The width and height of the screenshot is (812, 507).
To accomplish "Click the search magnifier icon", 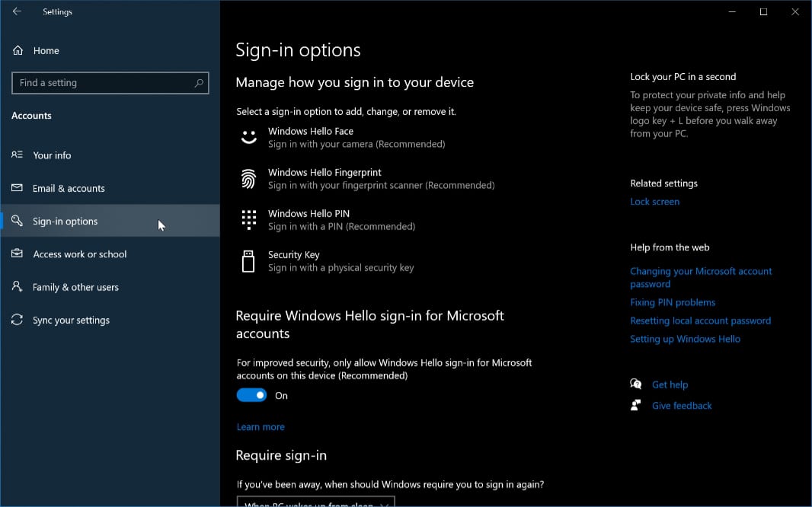I will (x=199, y=83).
